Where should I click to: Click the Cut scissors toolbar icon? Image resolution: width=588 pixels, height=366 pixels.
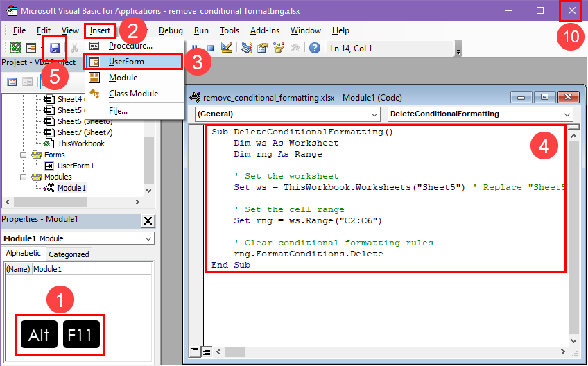click(75, 48)
